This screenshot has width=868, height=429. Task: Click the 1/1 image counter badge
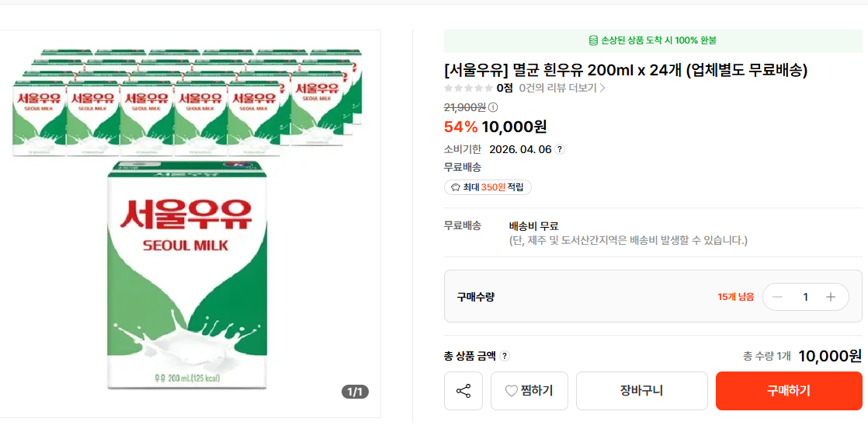[355, 392]
